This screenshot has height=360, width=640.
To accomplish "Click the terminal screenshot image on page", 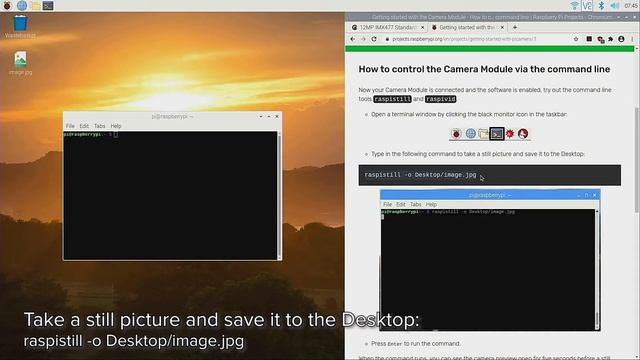I will tap(490, 260).
